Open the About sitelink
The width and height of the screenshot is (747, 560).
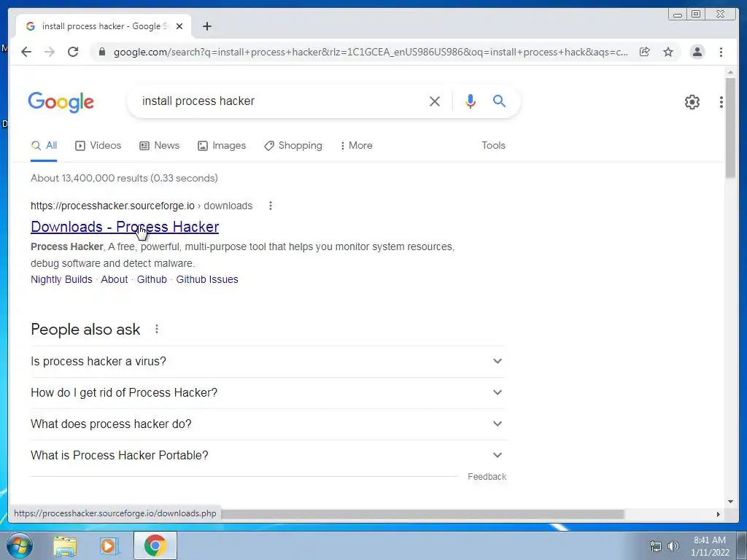(x=115, y=279)
